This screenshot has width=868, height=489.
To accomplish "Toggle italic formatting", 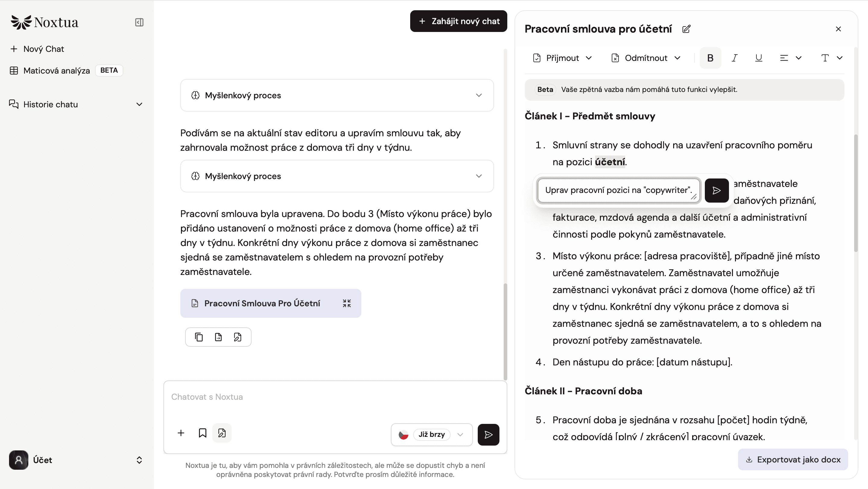I will click(x=734, y=58).
